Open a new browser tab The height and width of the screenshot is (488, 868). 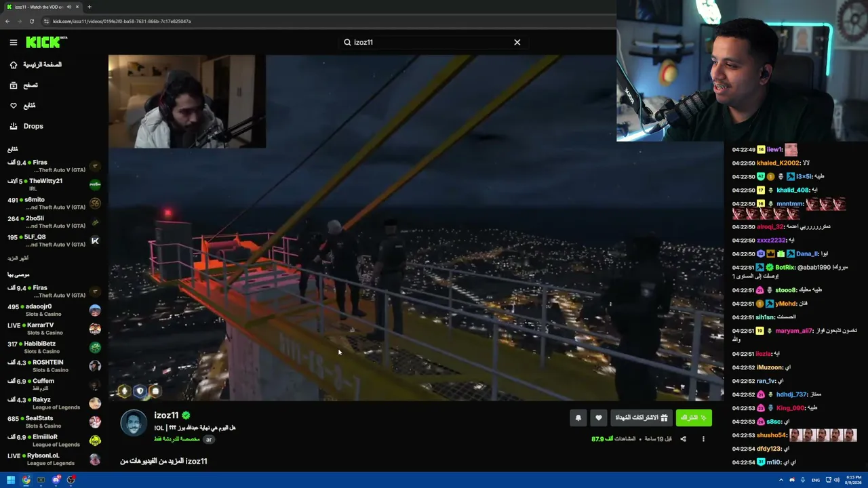click(x=89, y=7)
